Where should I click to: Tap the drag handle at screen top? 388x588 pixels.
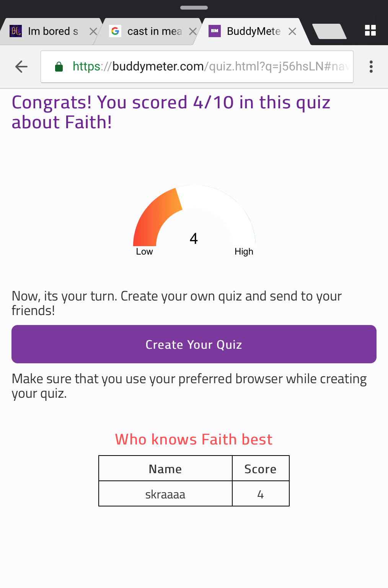[194, 8]
